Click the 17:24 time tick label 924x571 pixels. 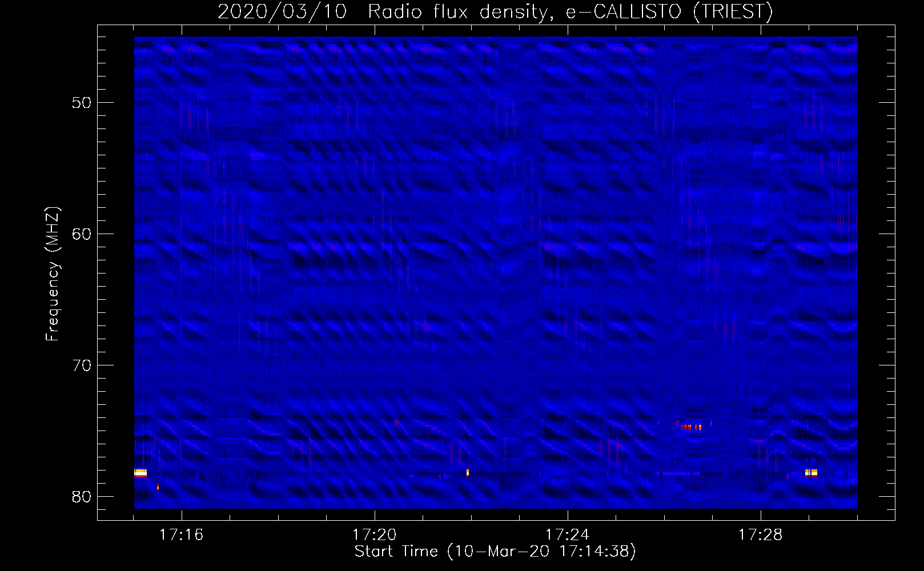567,535
